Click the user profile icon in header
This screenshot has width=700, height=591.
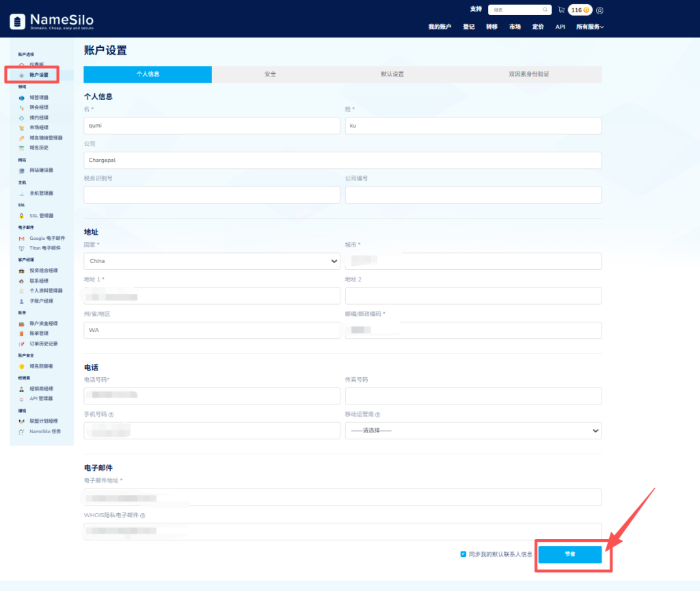[x=600, y=10]
